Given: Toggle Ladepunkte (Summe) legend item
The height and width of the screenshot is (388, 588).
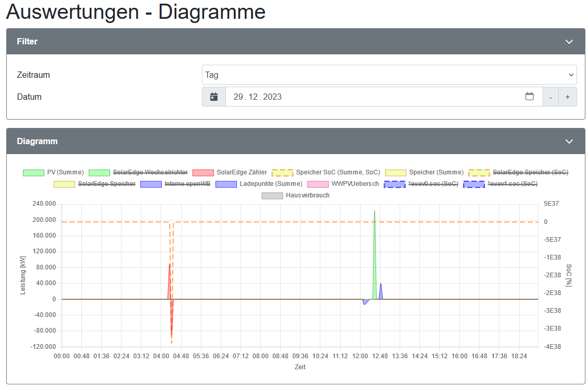Looking at the screenshot, I should tap(271, 184).
